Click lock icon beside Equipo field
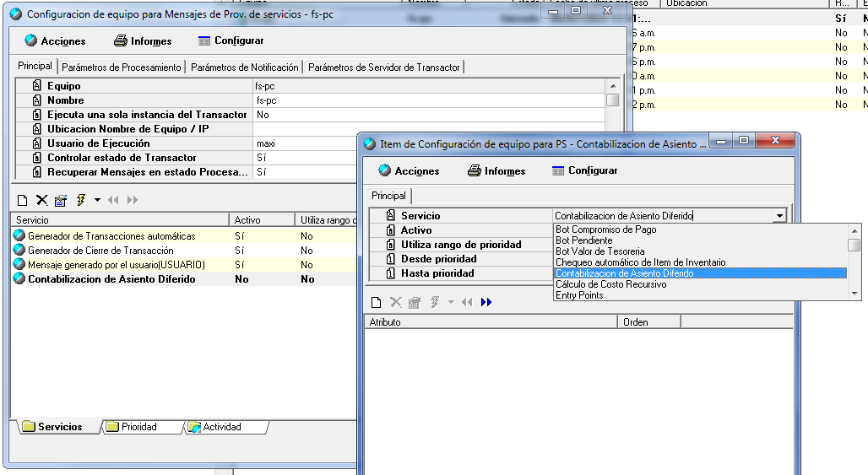The width and height of the screenshot is (868, 475). click(36, 86)
